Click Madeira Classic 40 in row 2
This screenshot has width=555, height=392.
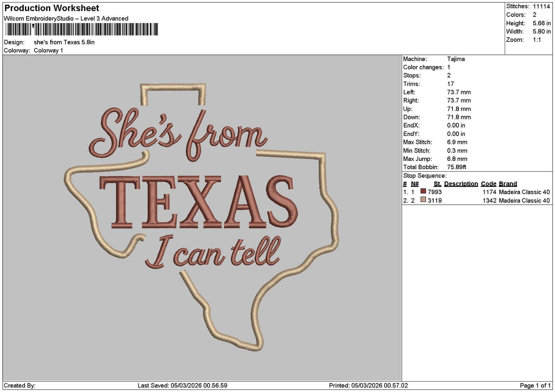point(524,200)
